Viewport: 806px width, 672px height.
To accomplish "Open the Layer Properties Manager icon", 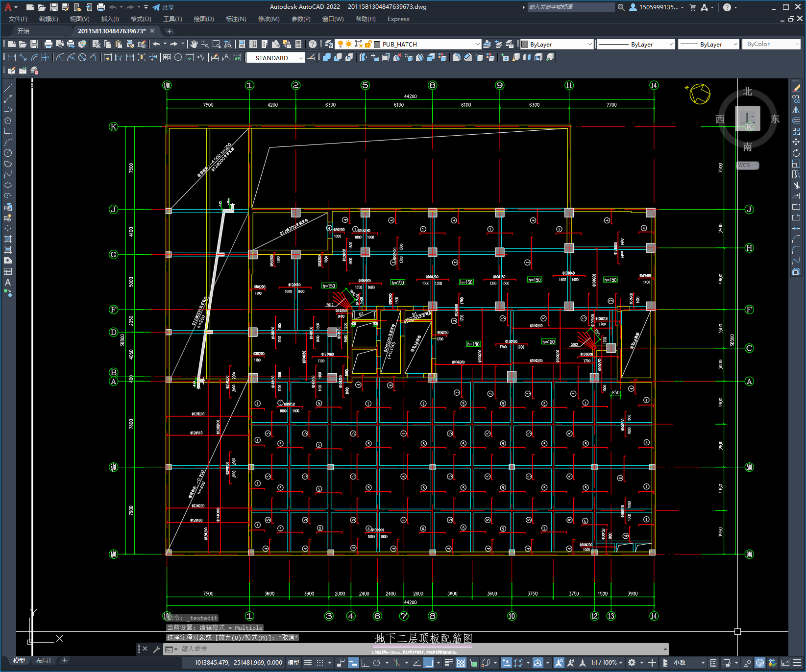I will click(329, 44).
